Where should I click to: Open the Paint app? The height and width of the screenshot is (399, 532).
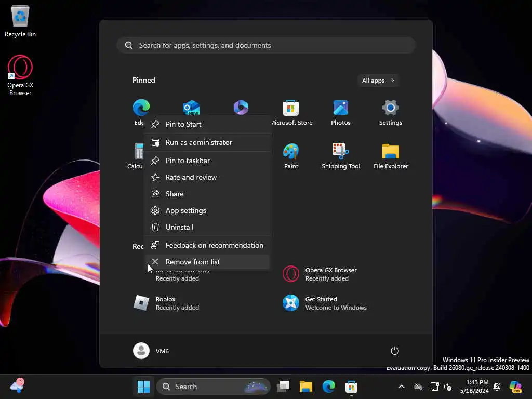coord(291,156)
